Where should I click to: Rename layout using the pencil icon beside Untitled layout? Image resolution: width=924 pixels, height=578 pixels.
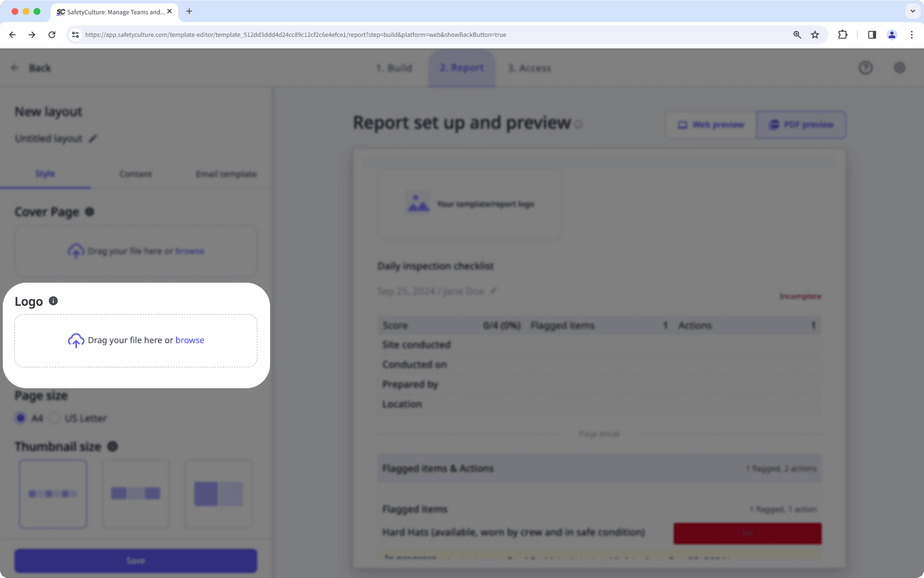tap(92, 139)
